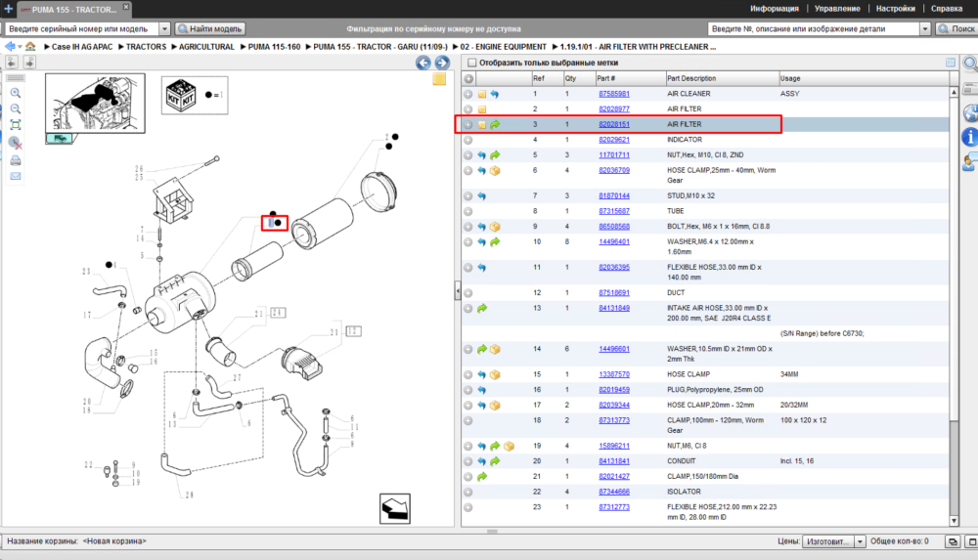Click scroll down arrow of parts list
The image size is (978, 560).
coord(954,521)
